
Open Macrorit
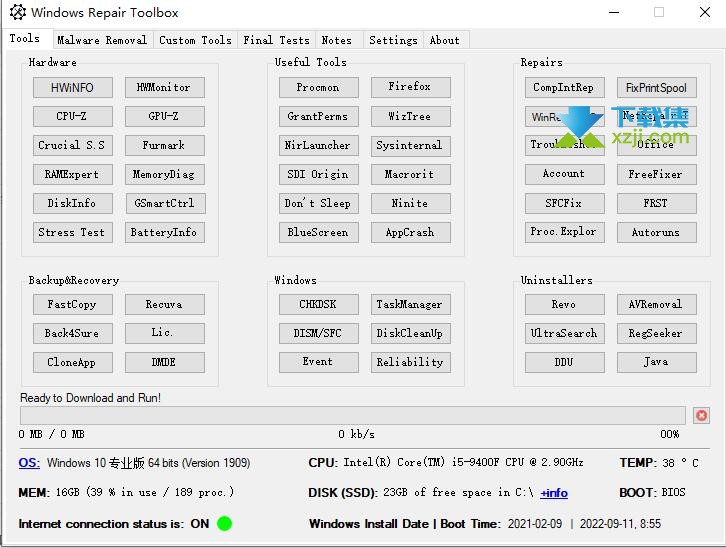tap(410, 174)
